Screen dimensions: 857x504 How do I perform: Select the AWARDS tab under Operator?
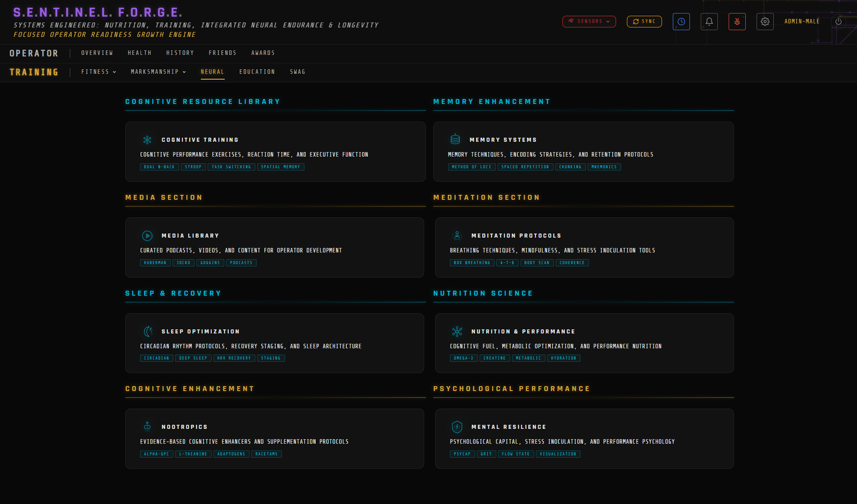coord(263,53)
